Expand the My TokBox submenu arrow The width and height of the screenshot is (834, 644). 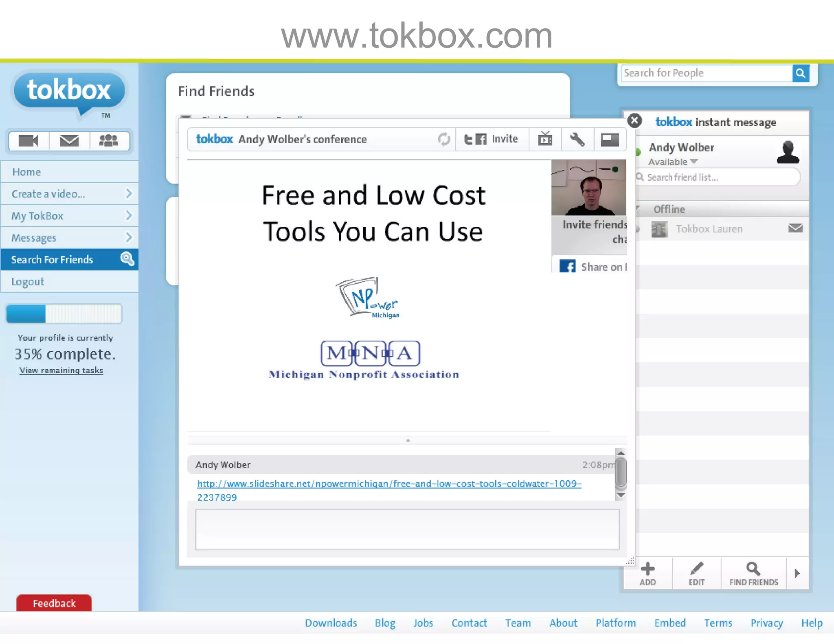coord(129,216)
